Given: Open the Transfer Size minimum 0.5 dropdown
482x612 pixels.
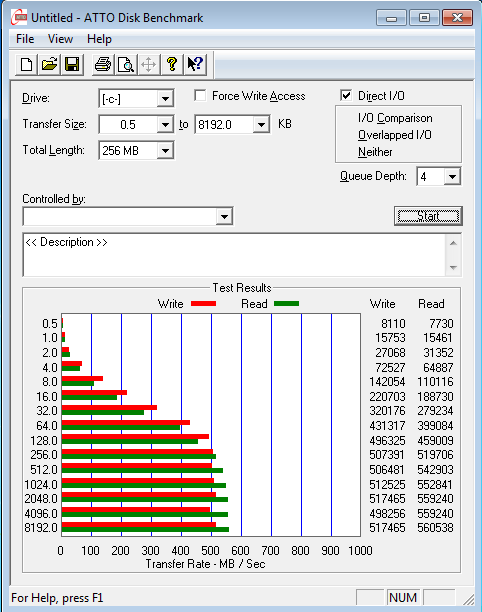Looking at the screenshot, I should (x=165, y=125).
